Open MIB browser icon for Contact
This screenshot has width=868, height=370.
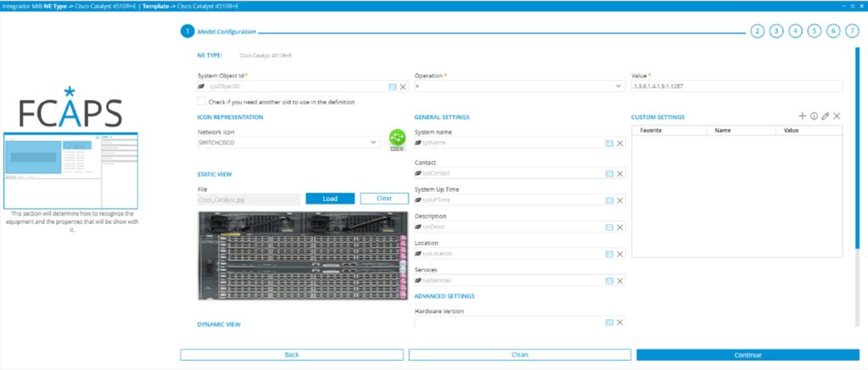609,173
